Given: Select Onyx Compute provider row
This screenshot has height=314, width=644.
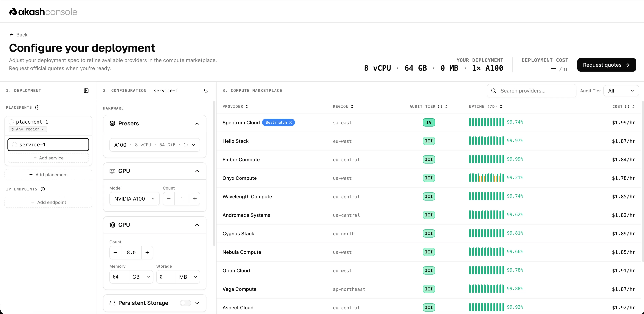Looking at the screenshot, I should [x=429, y=178].
